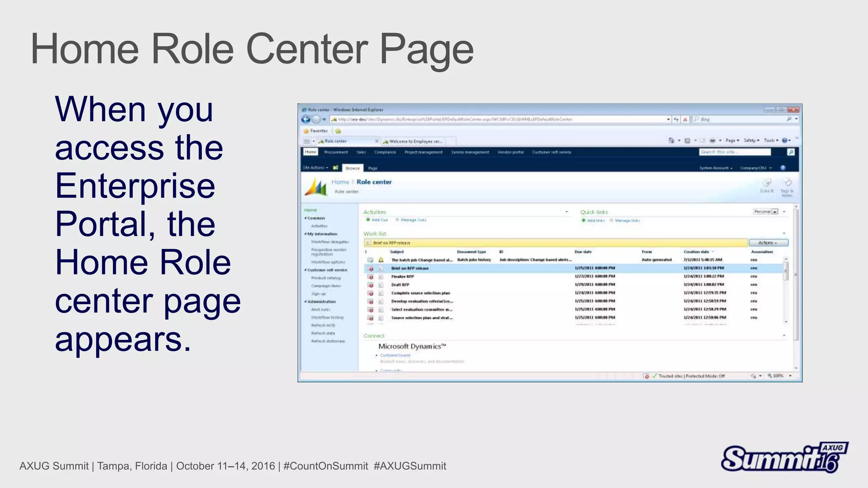Screen dimensions: 868x488
Task: Click the Microsoft Dynamics logo
Action: [316, 187]
